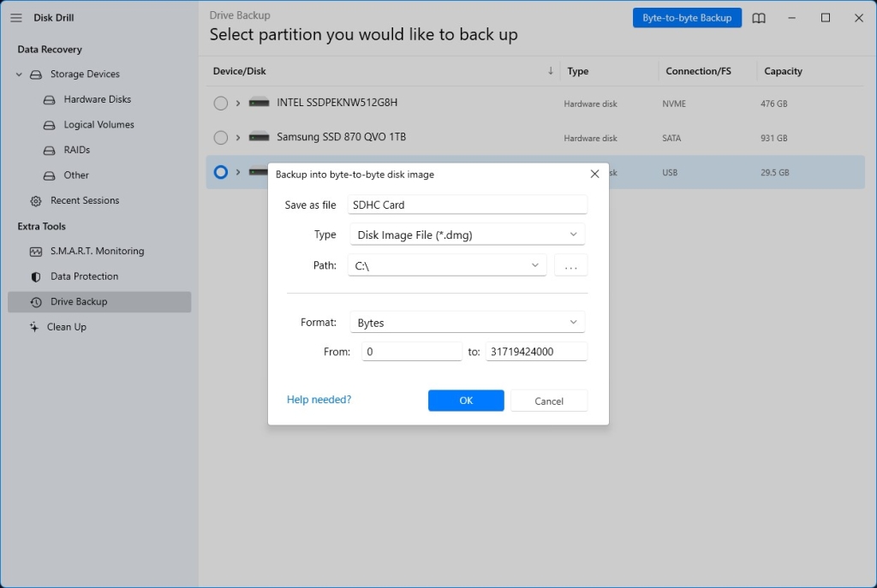
Task: Click the browse path ellipsis button
Action: tap(570, 266)
